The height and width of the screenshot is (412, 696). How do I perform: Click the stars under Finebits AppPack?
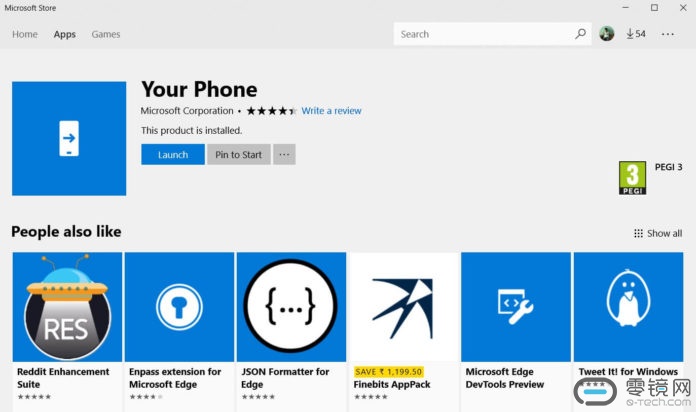tap(371, 397)
